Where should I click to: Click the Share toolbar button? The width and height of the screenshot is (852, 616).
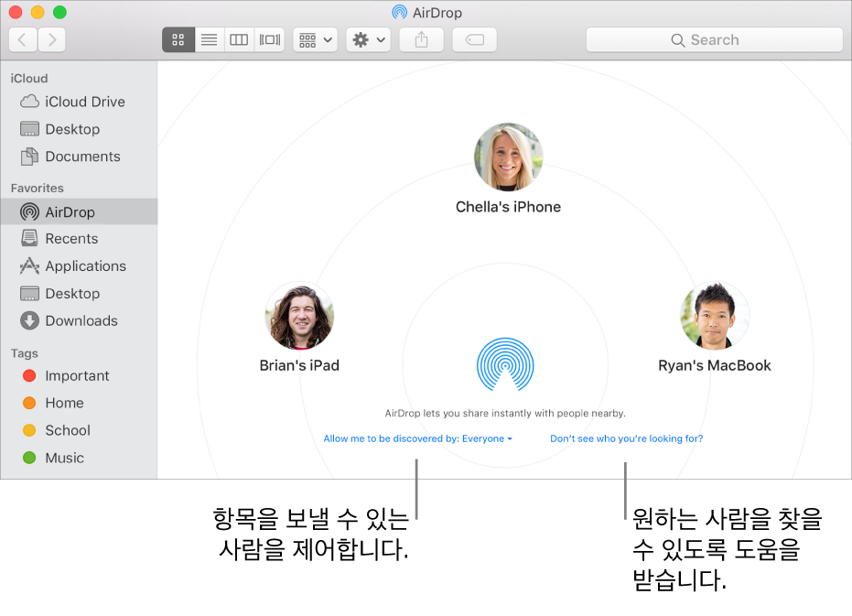[x=421, y=39]
